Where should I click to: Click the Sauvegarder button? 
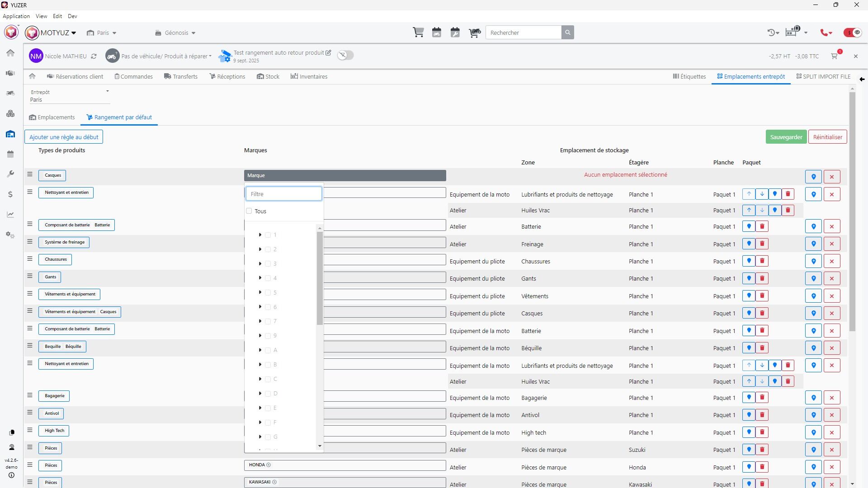pos(786,137)
